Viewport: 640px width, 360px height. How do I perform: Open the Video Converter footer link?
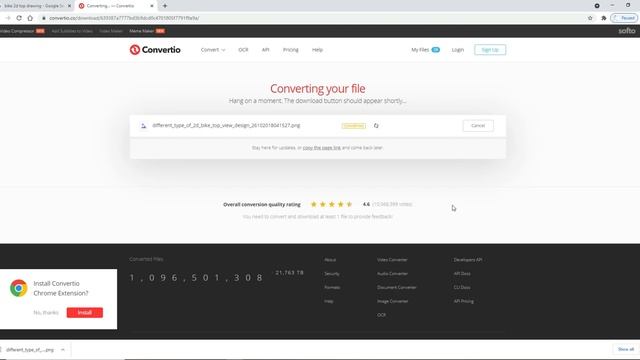[392, 260]
